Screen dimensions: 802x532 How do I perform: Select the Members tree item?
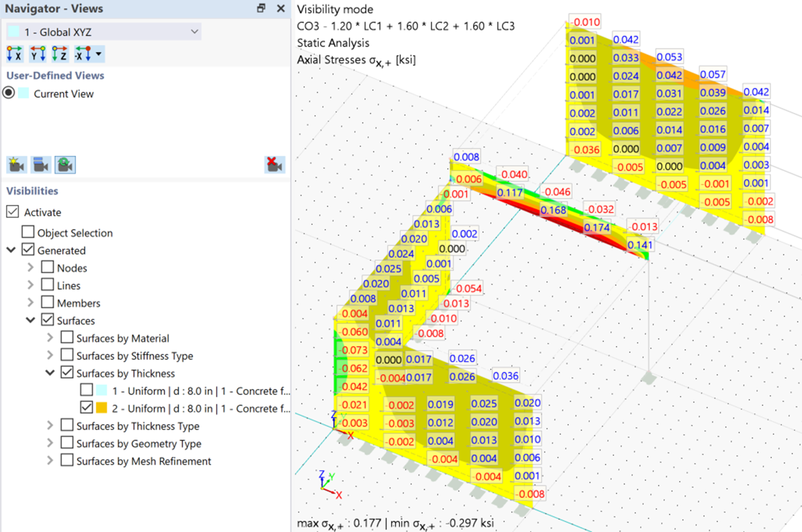pyautogui.click(x=79, y=303)
